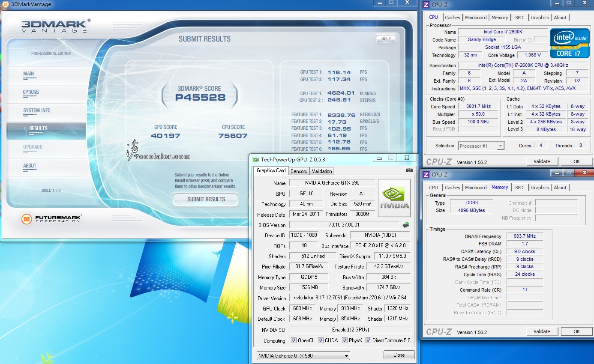Click the HELP button in 3DMark

[386, 39]
